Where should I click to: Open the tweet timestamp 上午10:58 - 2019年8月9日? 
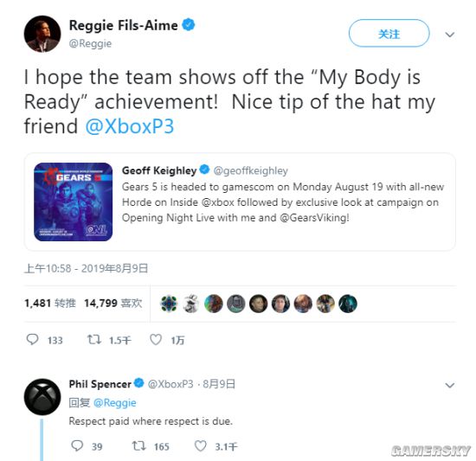point(86,268)
